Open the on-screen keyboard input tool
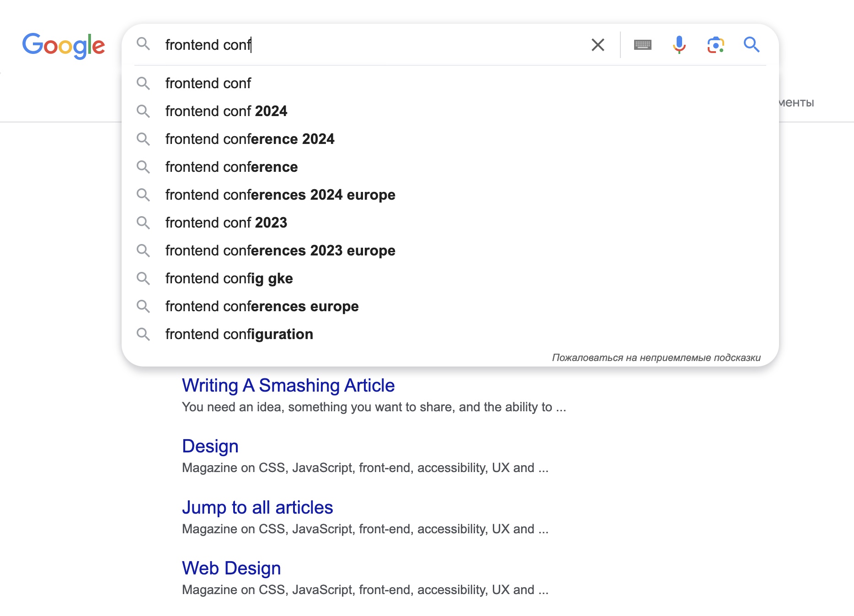854x616 pixels. pos(642,45)
